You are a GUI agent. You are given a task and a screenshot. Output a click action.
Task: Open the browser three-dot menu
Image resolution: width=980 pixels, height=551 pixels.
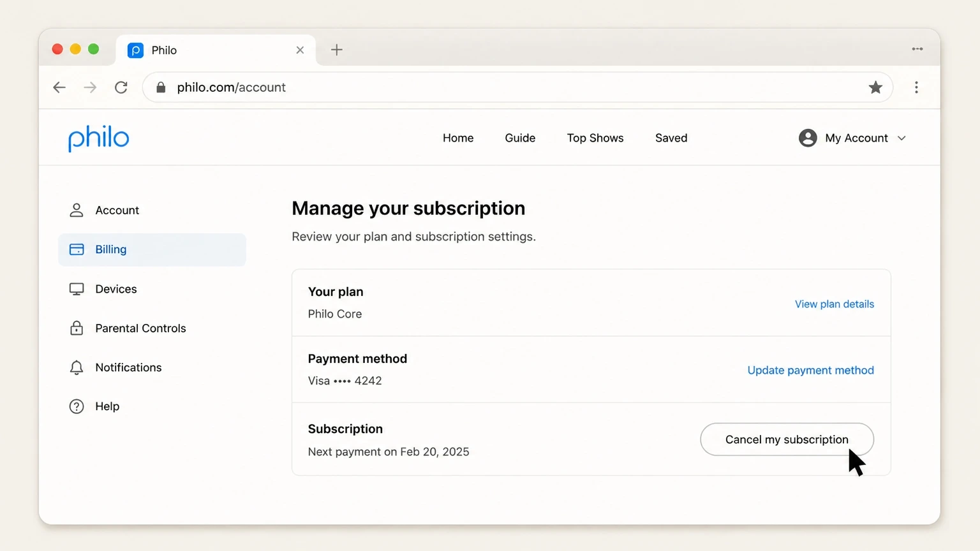pos(916,87)
